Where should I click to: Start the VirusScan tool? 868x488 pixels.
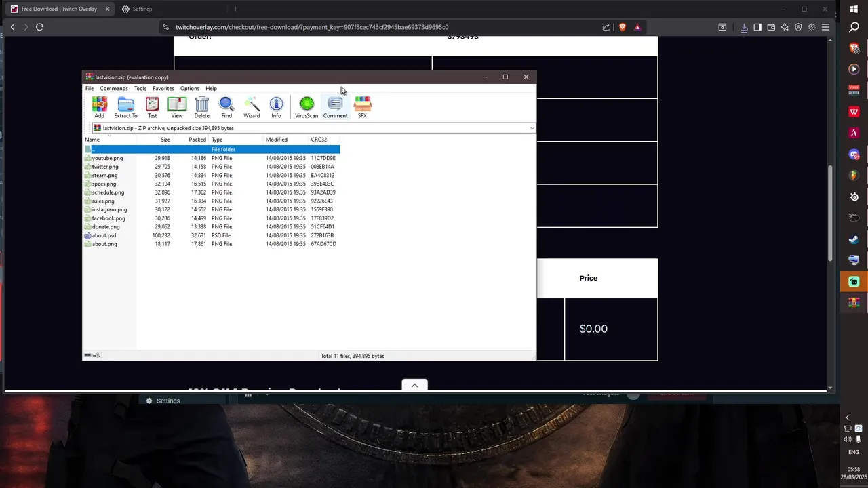[x=307, y=107]
